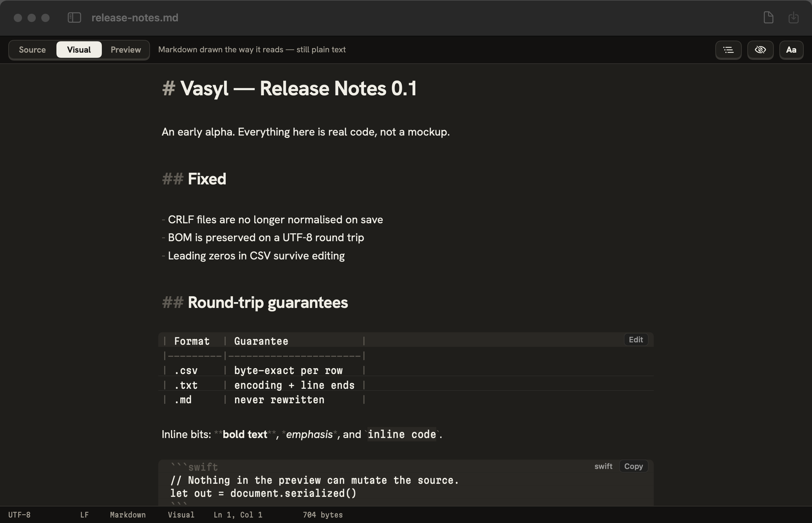Click the new document icon in title bar

[768, 18]
